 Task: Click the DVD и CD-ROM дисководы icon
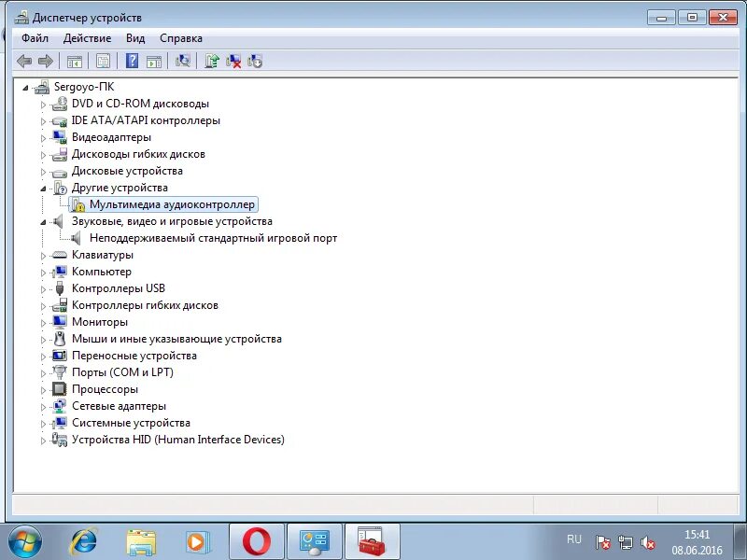click(60, 104)
